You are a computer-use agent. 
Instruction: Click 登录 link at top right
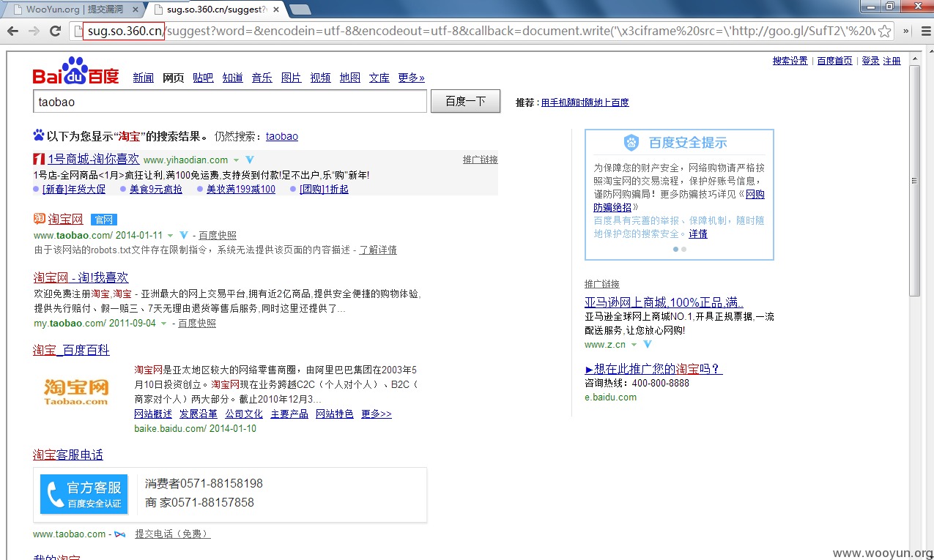coord(870,61)
